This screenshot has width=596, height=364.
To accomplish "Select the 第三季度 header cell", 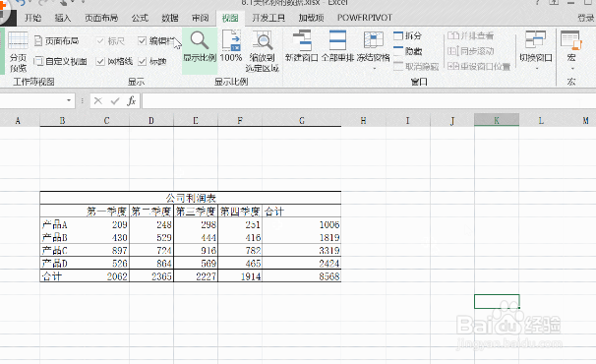I will click(196, 212).
